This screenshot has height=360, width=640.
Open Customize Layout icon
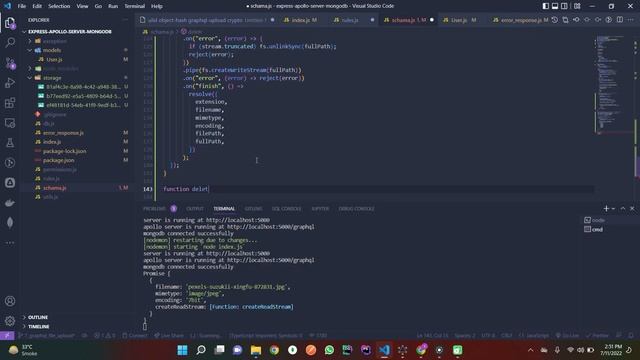click(x=577, y=6)
